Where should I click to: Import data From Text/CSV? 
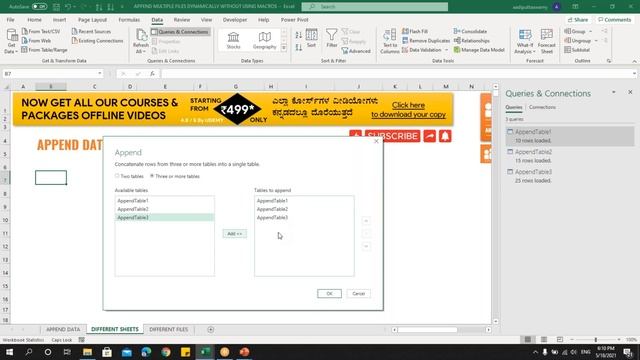tap(41, 31)
